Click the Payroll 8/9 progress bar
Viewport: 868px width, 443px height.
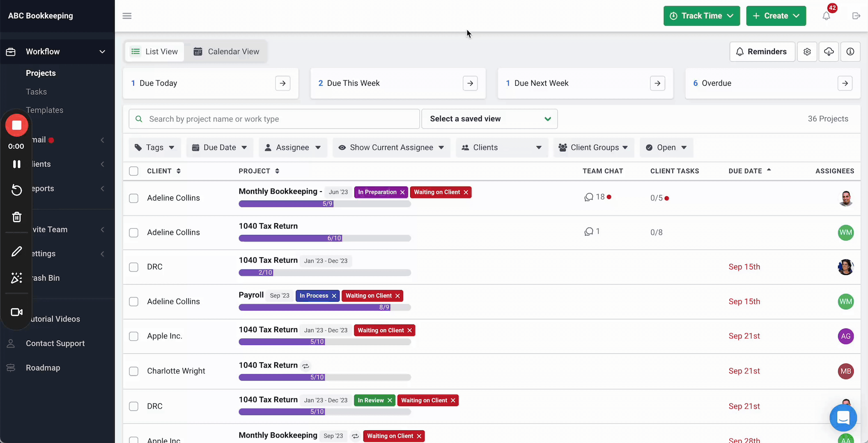click(325, 307)
